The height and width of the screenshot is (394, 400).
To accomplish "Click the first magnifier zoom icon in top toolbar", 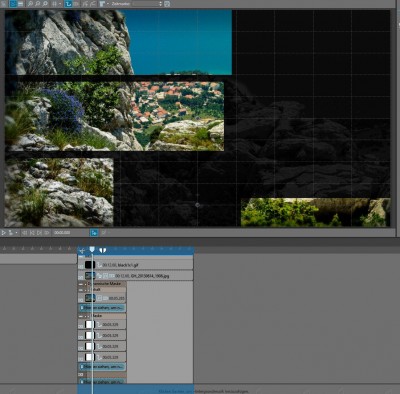I will click(x=30, y=4).
